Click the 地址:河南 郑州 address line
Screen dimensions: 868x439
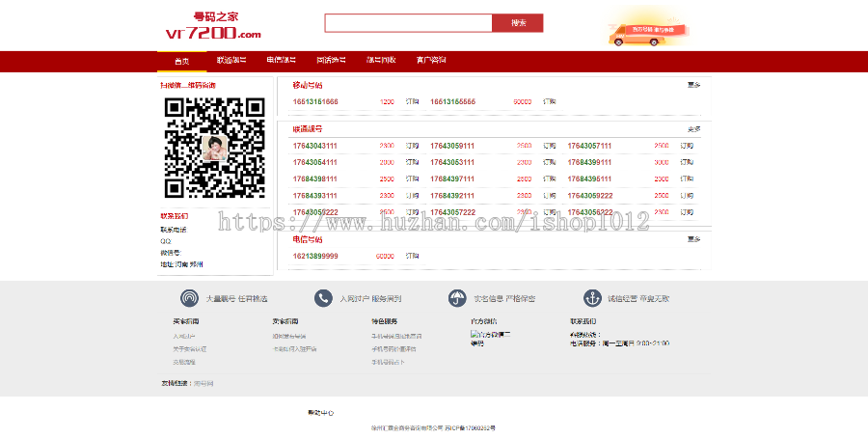pyautogui.click(x=181, y=264)
